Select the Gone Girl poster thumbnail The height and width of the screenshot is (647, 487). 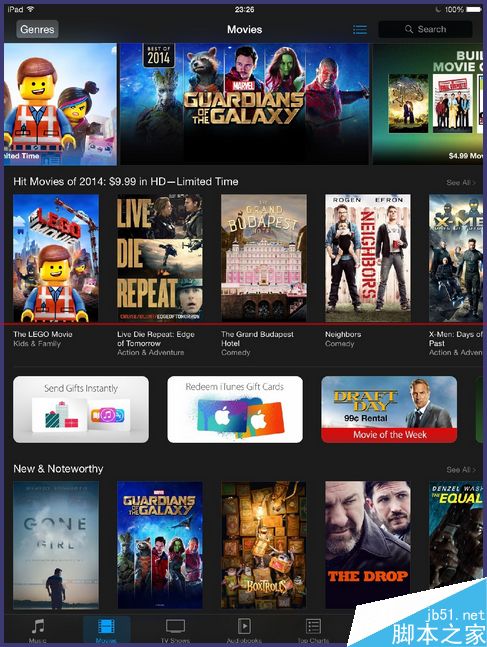56,545
